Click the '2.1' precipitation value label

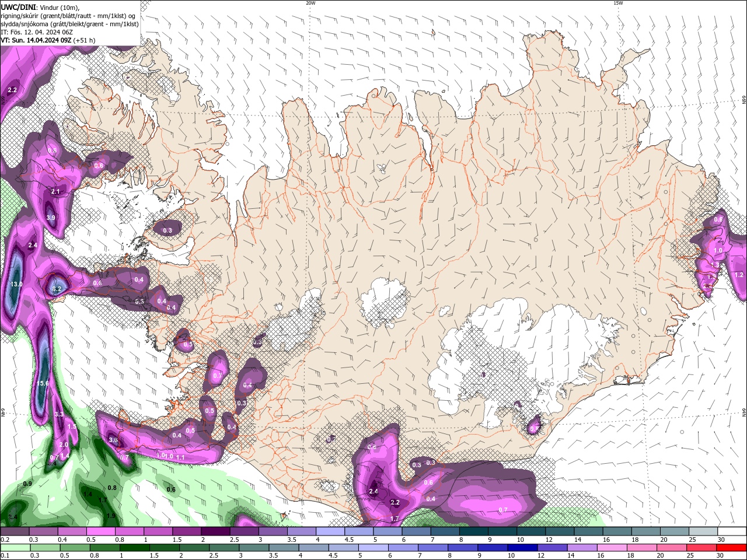(55, 191)
